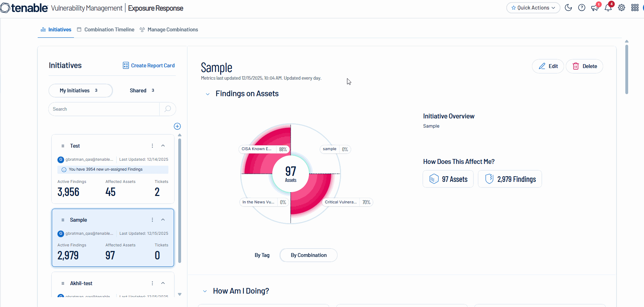
Task: Click the initiatives Search field
Action: [x=104, y=109]
